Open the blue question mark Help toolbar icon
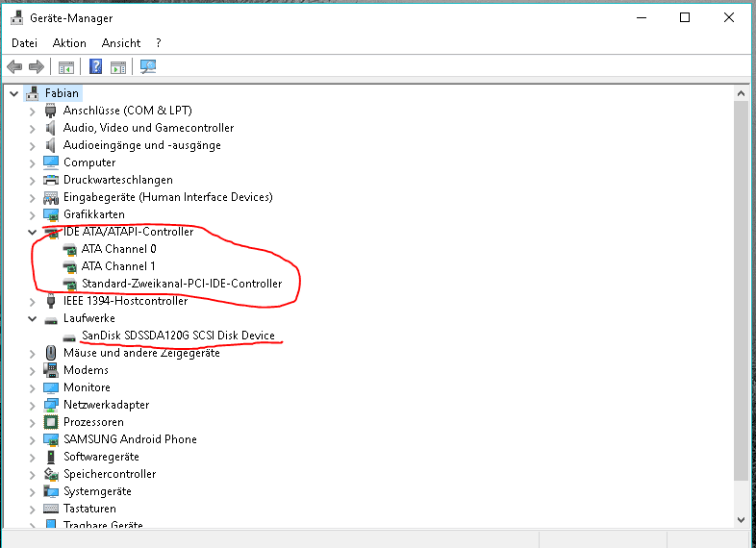 tap(95, 66)
